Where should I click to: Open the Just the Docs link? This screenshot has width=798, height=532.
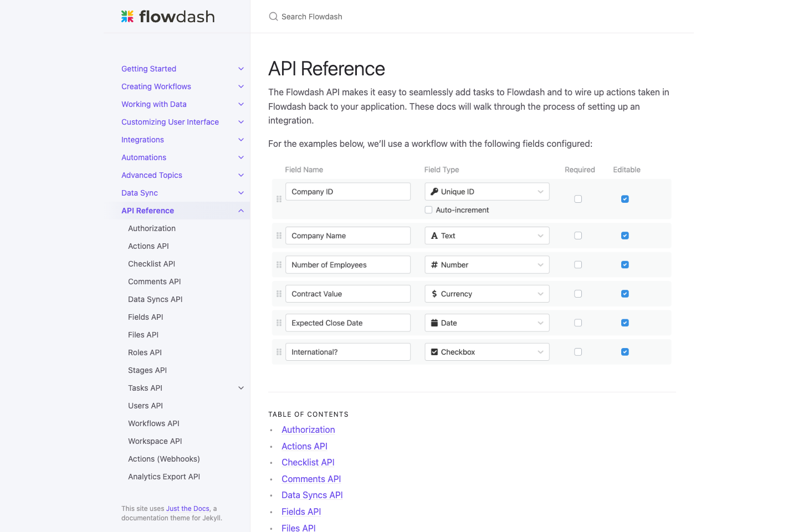187,508
